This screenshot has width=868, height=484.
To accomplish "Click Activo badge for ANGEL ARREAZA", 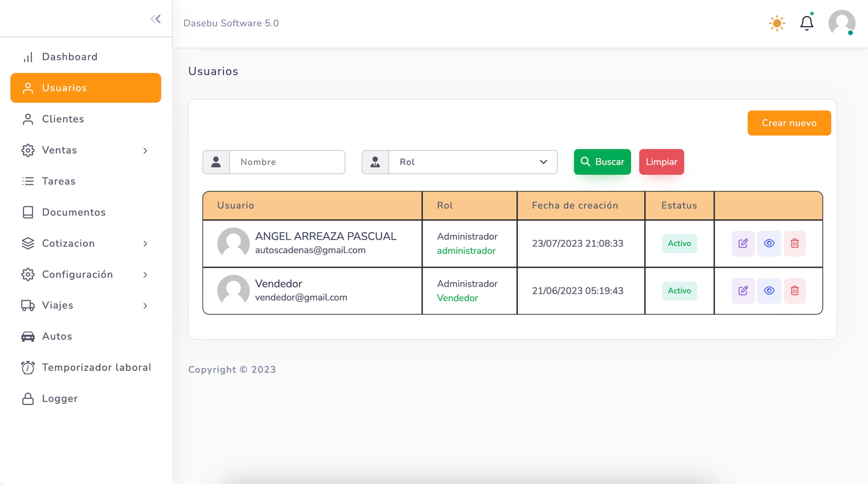I will click(679, 243).
